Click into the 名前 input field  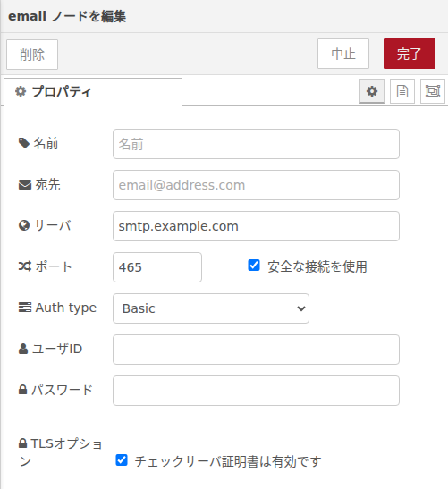pyautogui.click(x=256, y=144)
